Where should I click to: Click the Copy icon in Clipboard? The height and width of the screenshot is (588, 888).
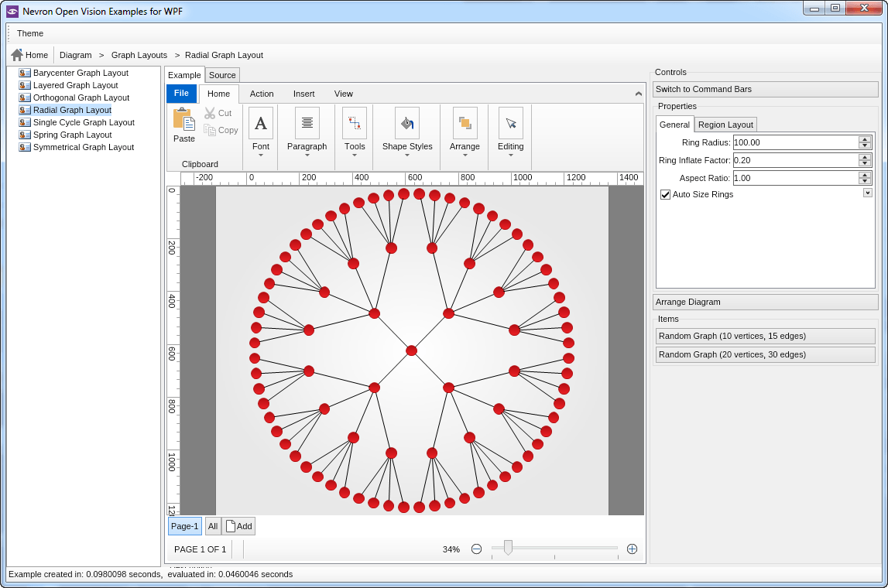click(x=210, y=130)
